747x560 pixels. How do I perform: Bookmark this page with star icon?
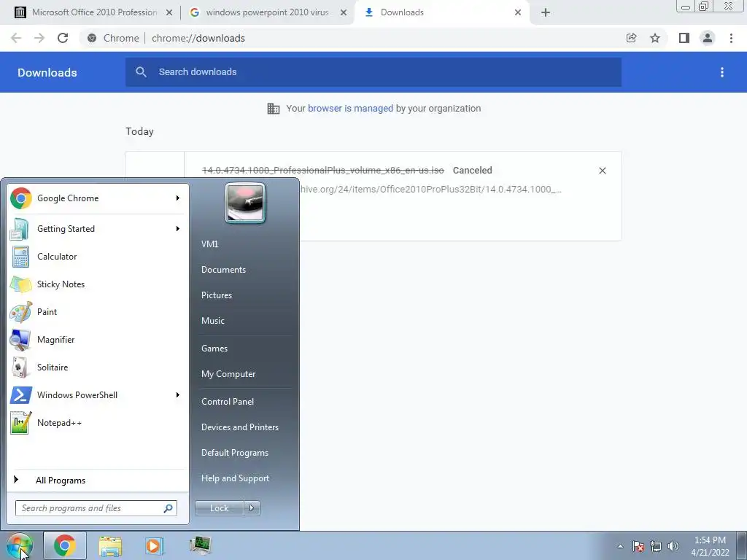tap(655, 38)
